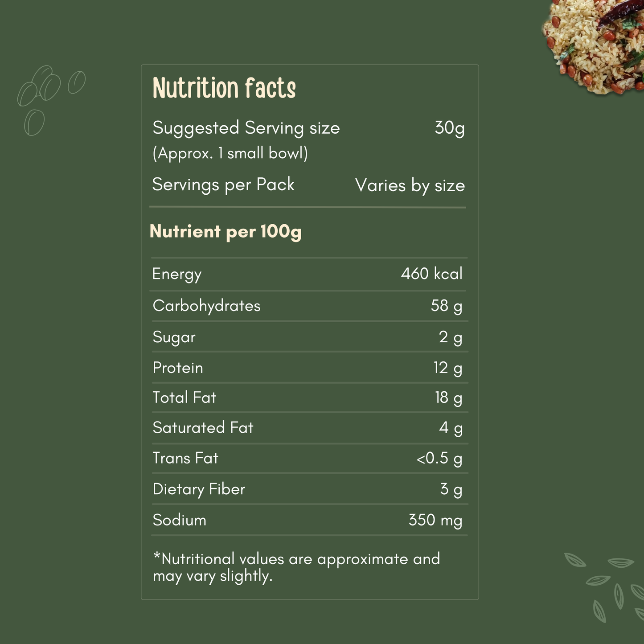Image resolution: width=644 pixels, height=644 pixels.
Task: Click the 12 g protein value
Action: coord(447,368)
